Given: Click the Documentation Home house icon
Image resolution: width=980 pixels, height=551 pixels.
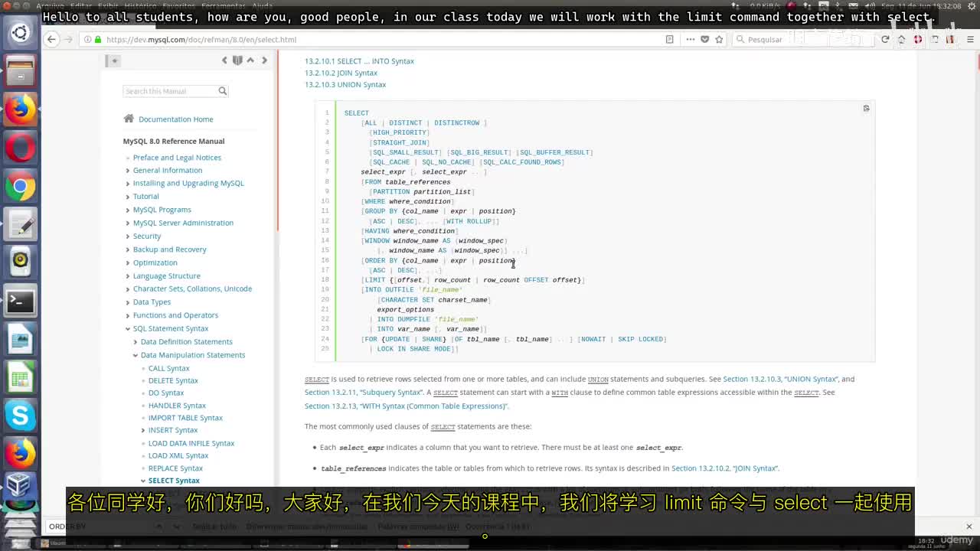Looking at the screenshot, I should (x=129, y=119).
